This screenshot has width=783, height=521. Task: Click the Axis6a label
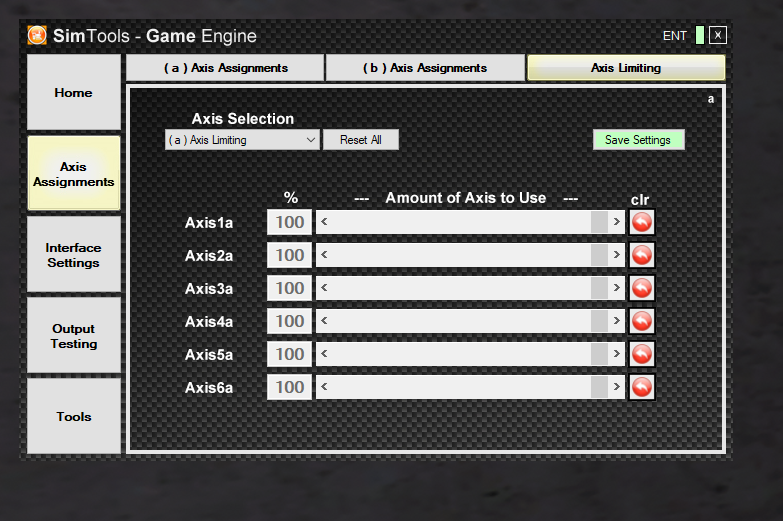coord(209,388)
